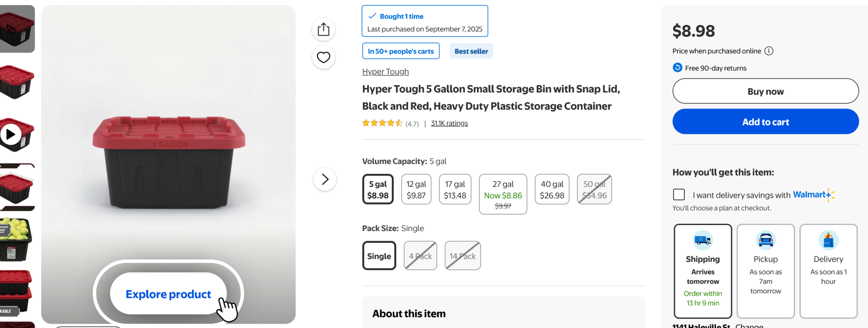Add item to favorites with heart icon

(x=323, y=57)
